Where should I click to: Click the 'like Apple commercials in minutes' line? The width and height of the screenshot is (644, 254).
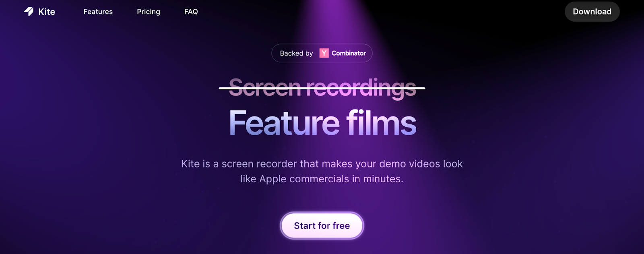point(322,179)
